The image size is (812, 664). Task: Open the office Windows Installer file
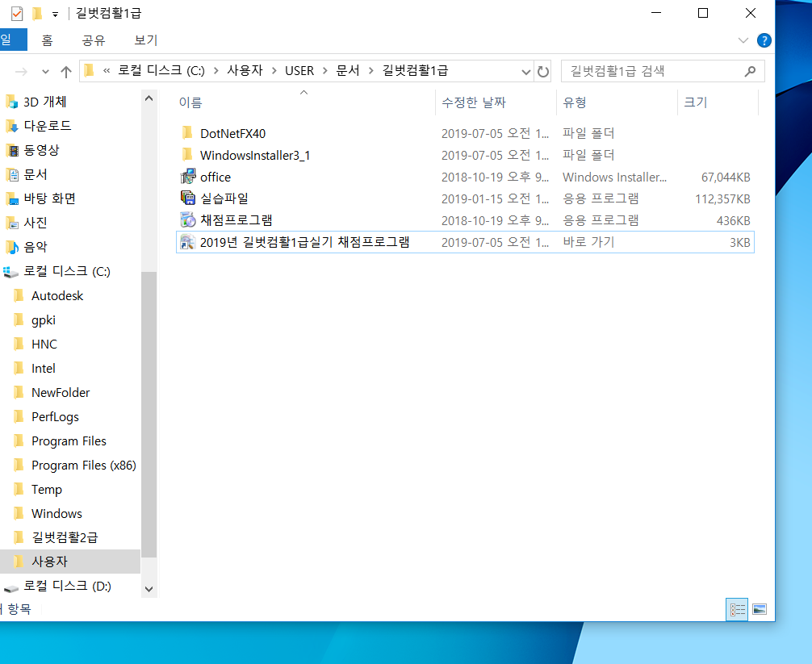216,177
